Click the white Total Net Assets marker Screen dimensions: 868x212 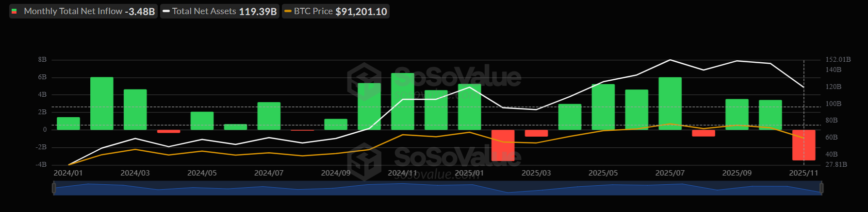[166, 11]
